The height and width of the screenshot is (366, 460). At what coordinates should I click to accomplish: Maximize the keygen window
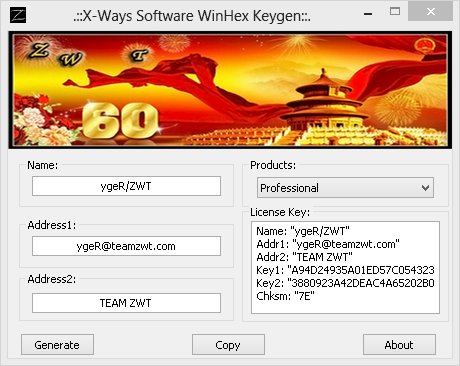tap(395, 12)
